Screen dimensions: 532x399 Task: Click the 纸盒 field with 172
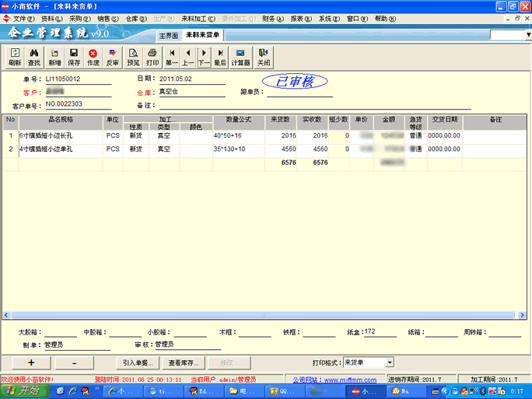(x=380, y=332)
